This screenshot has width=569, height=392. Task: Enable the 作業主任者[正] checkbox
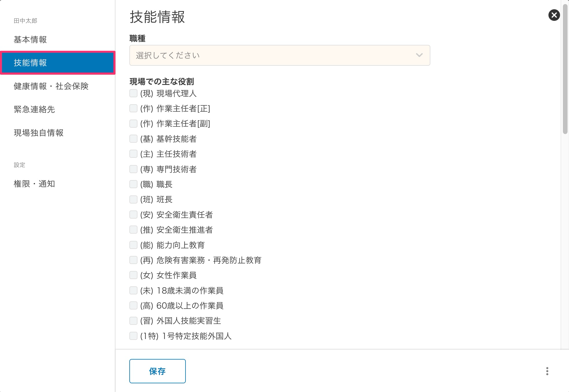pyautogui.click(x=133, y=108)
